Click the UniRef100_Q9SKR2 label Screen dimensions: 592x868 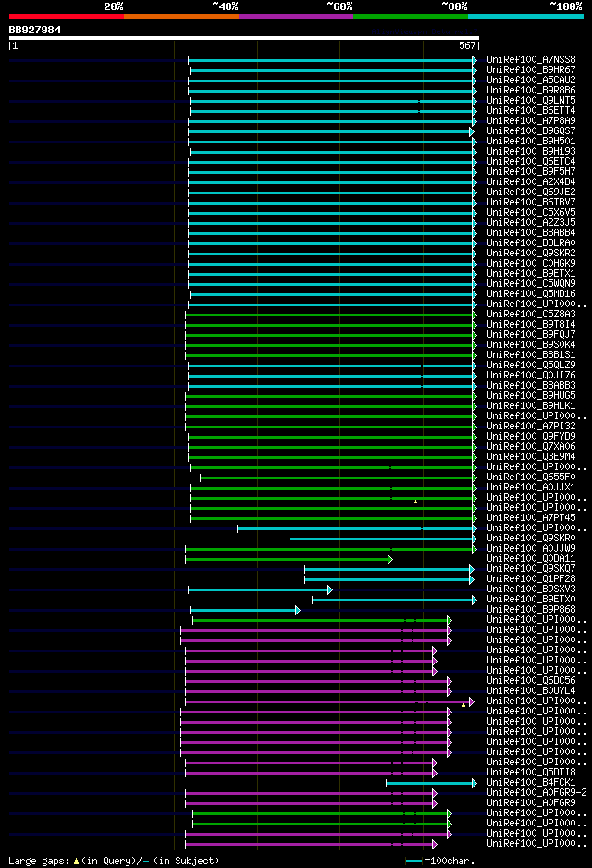[x=531, y=253]
